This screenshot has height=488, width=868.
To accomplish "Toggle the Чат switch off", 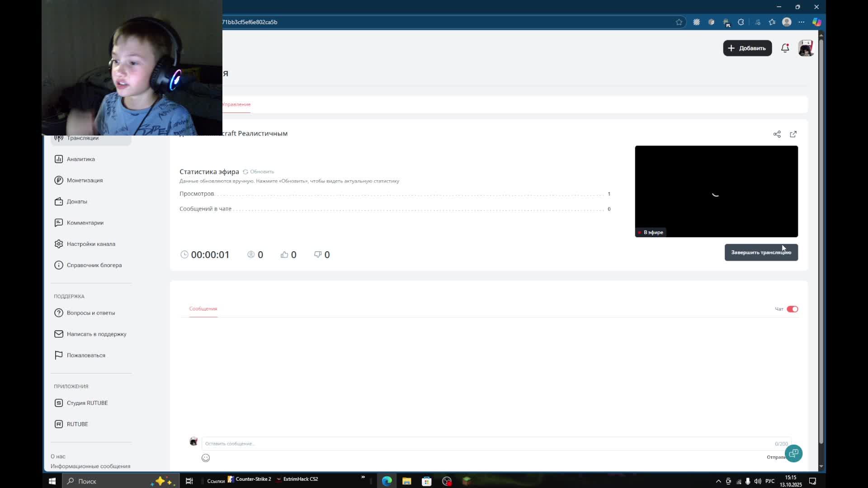I will [x=792, y=309].
